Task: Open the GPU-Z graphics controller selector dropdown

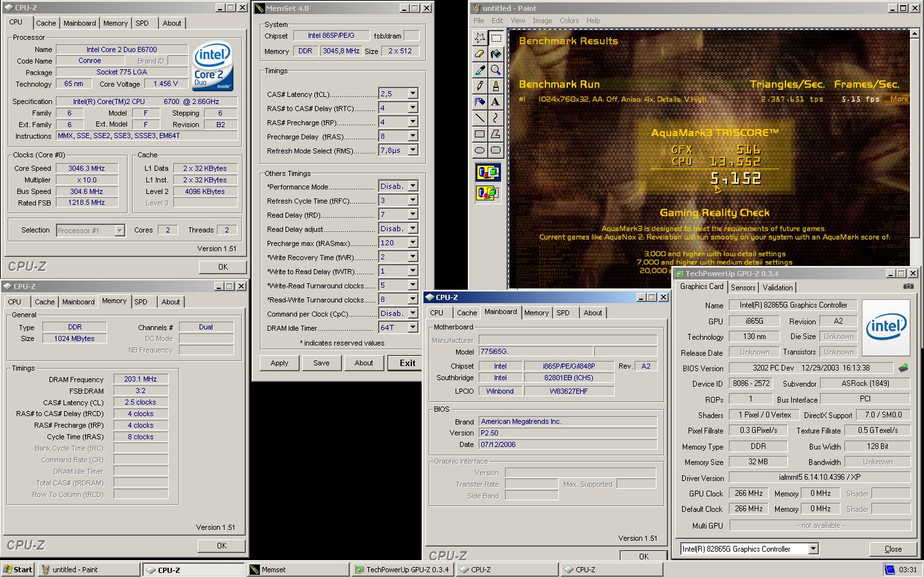Action: click(x=813, y=549)
